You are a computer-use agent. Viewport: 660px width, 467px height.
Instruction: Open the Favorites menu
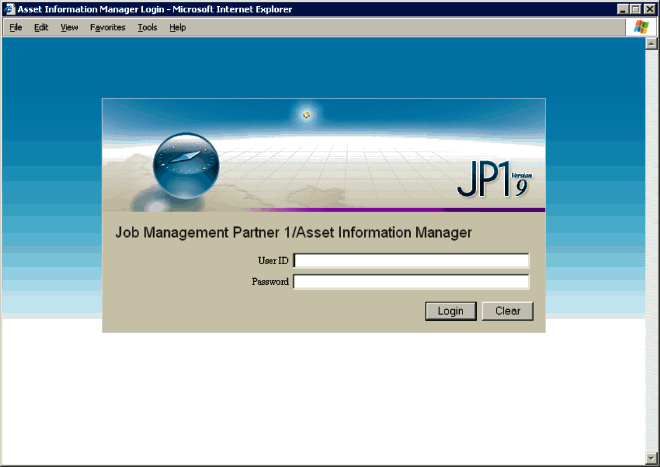(x=108, y=27)
